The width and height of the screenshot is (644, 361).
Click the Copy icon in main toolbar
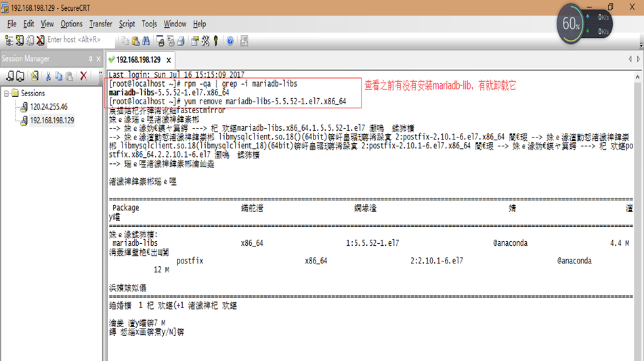[x=125, y=41]
